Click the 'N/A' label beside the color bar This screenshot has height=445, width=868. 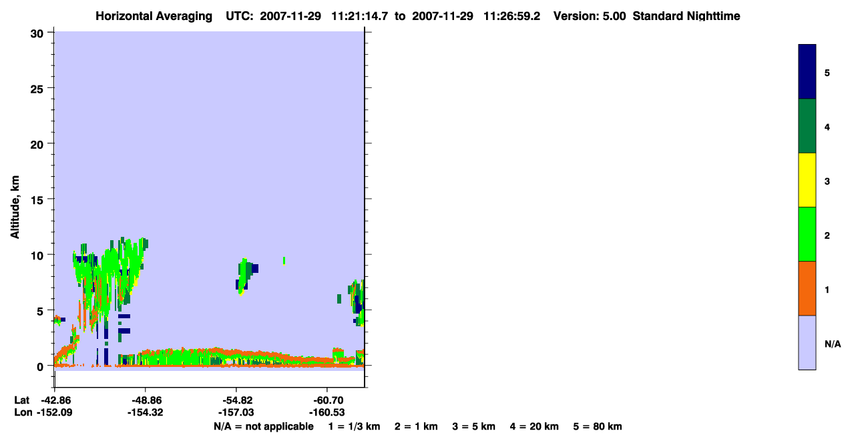coord(832,344)
